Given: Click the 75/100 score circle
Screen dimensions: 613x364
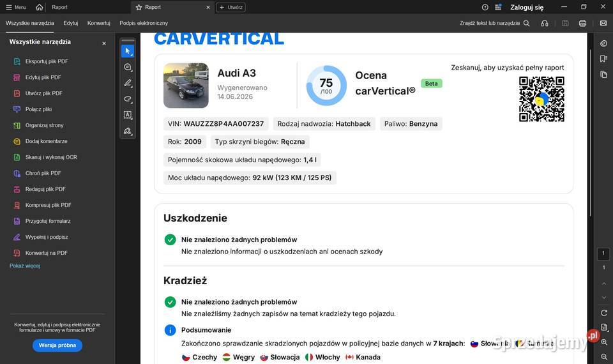Looking at the screenshot, I should tap(326, 86).
